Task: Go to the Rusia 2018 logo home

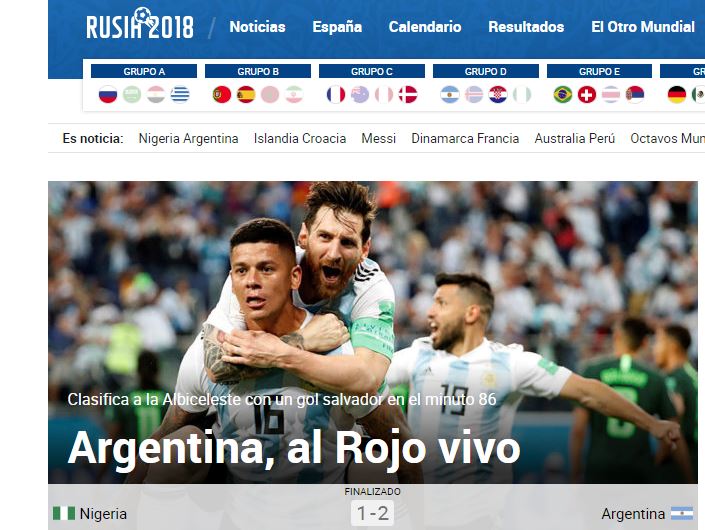Action: pyautogui.click(x=140, y=24)
